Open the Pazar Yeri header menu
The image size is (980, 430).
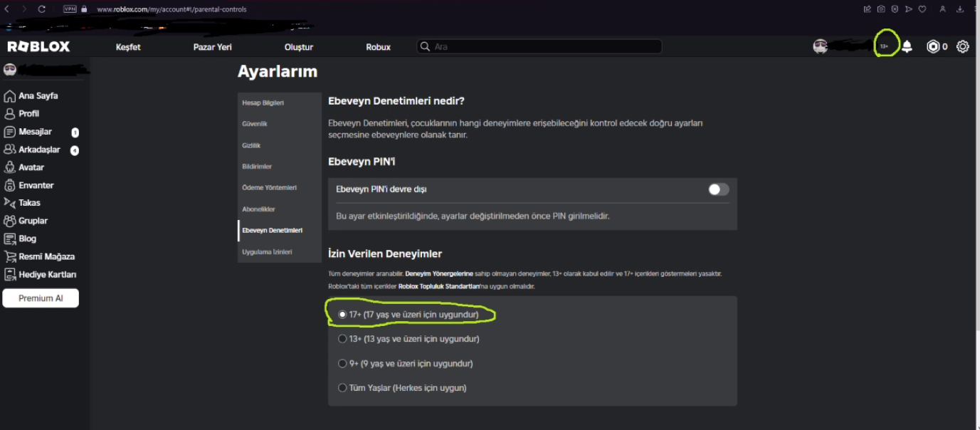213,47
